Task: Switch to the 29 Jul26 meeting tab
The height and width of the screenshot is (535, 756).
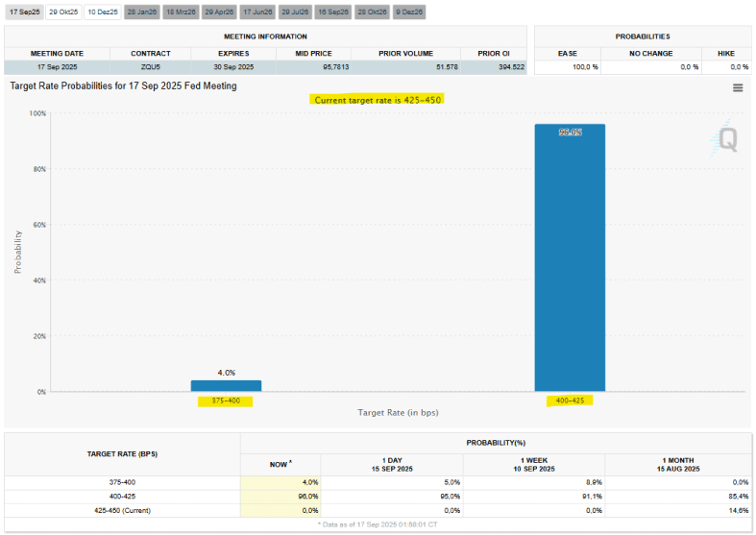Action: coord(295,12)
